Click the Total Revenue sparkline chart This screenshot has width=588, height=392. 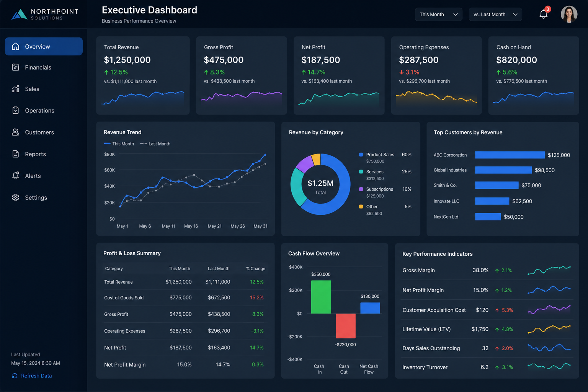click(143, 98)
